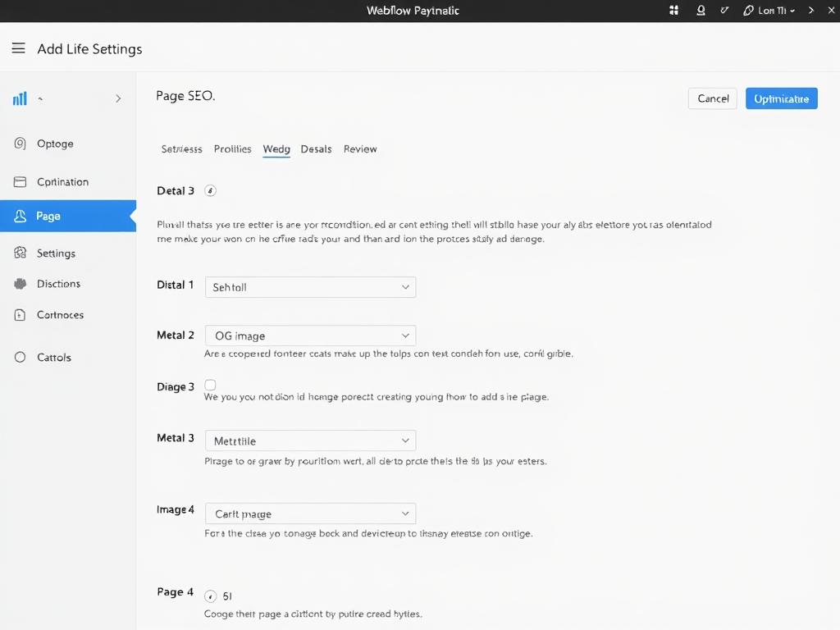The image size is (840, 630).
Task: Open the Lon Th account dropdown
Action: 776,10
